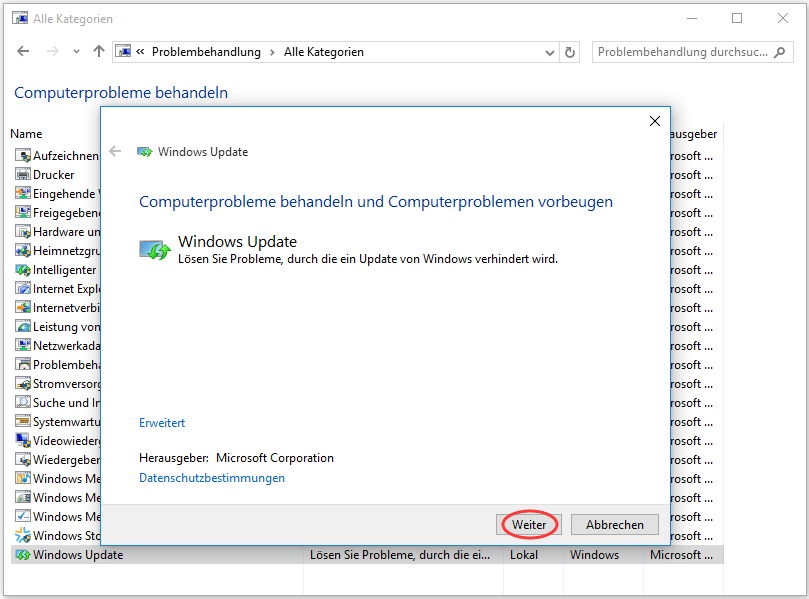809x599 pixels.
Task: Select the Windows Update row in list
Action: tap(367, 555)
